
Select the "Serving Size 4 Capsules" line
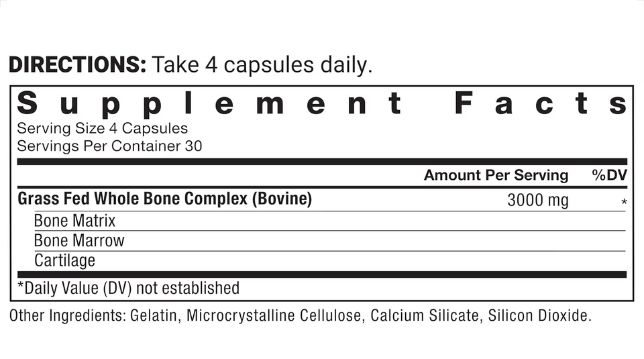[x=102, y=128]
